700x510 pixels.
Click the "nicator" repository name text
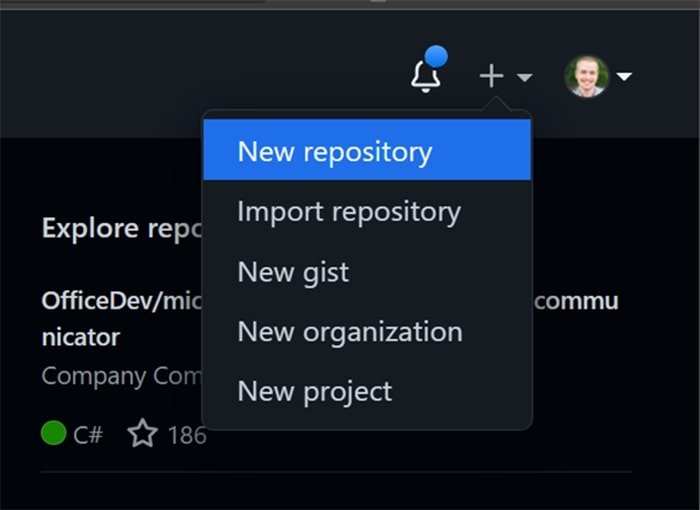pos(80,337)
